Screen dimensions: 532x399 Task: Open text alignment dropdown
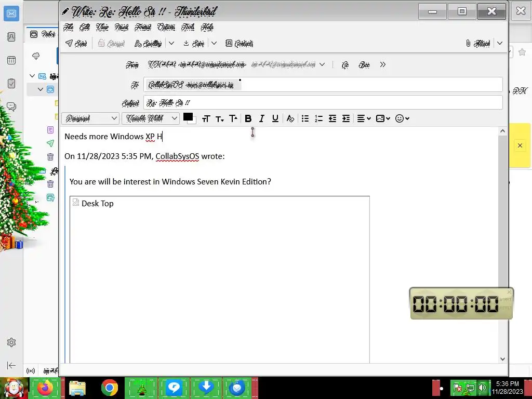click(x=364, y=119)
